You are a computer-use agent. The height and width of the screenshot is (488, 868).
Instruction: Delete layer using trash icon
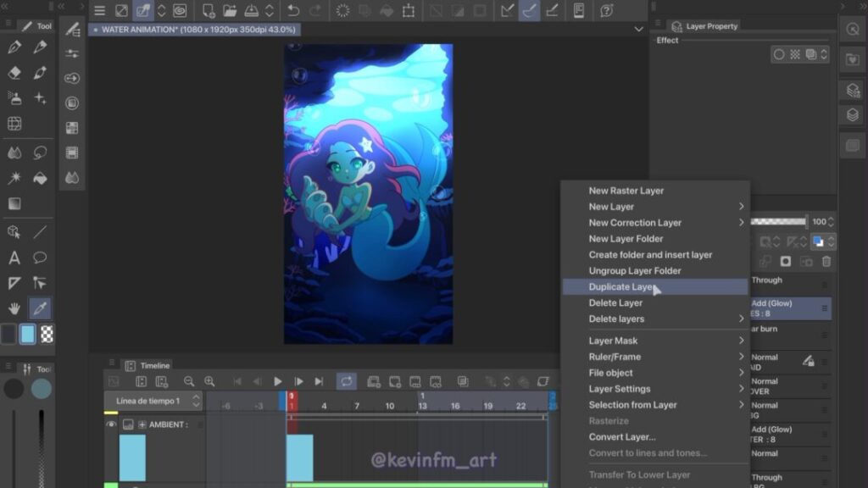826,261
